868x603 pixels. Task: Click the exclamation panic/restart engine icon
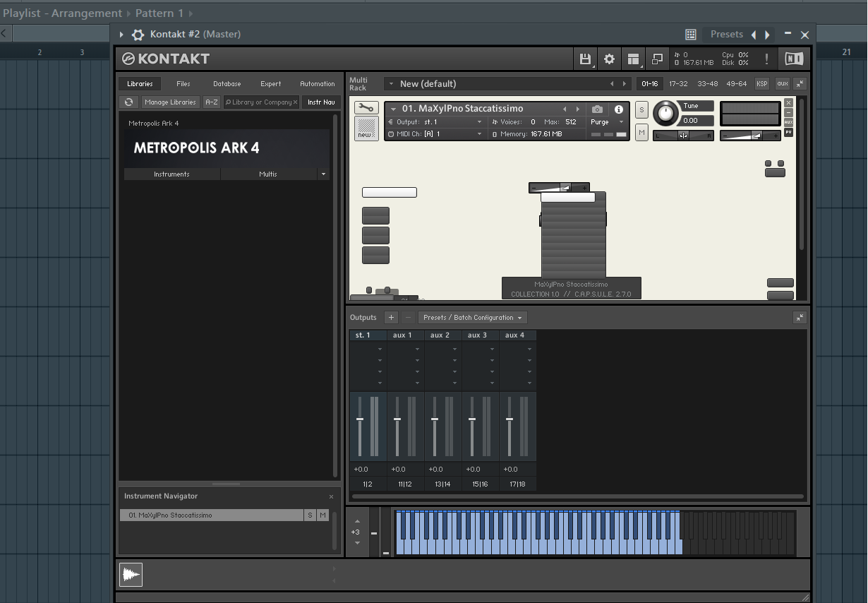[x=766, y=59]
